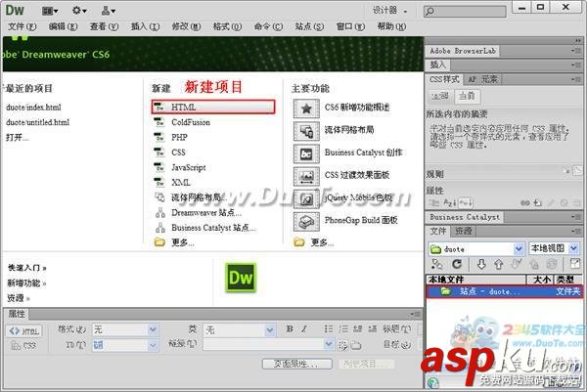Apply italic with the I icon

click(304, 328)
